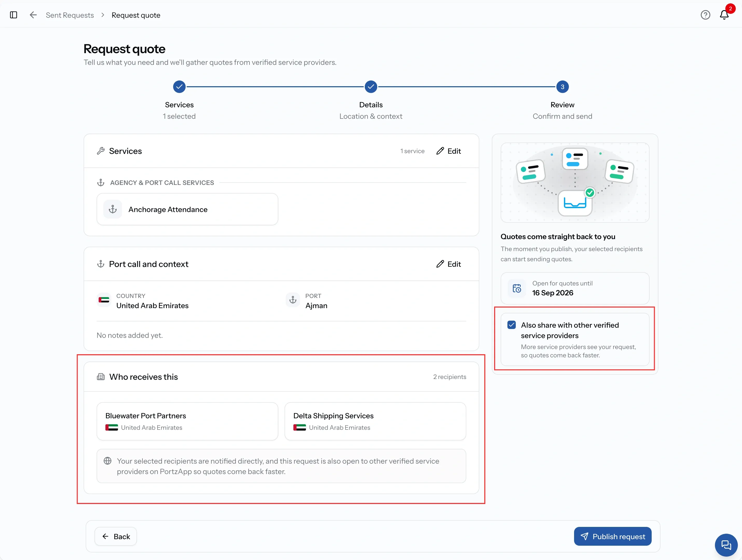This screenshot has height=560, width=742.
Task: Click '1 selected' under Services step
Action: [x=179, y=116]
